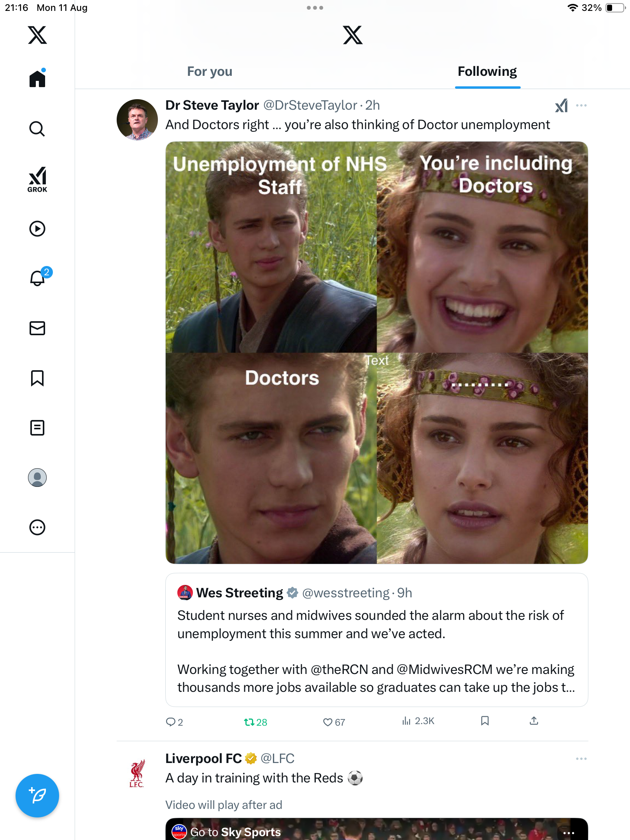Open the Grok sidebar icon
The height and width of the screenshot is (840, 630).
(x=37, y=179)
